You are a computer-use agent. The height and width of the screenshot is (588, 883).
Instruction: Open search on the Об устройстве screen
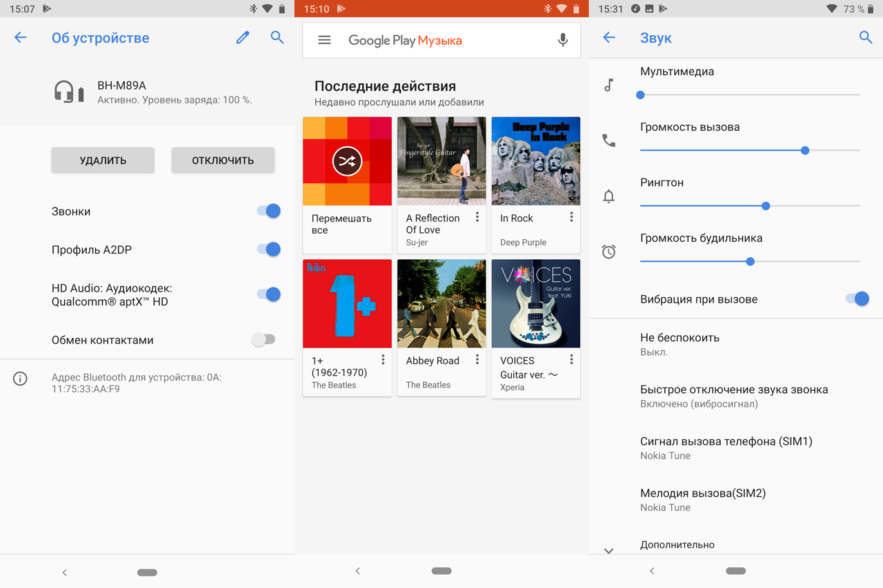click(x=277, y=38)
